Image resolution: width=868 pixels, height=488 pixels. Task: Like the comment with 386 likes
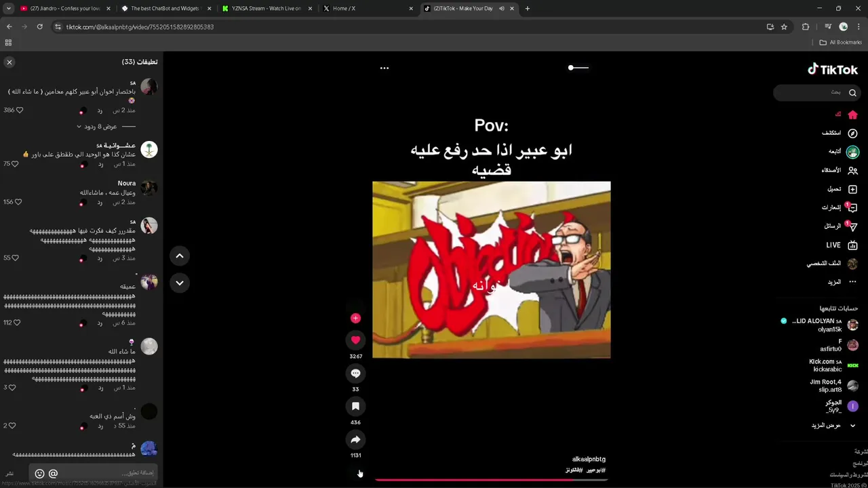pos(19,110)
